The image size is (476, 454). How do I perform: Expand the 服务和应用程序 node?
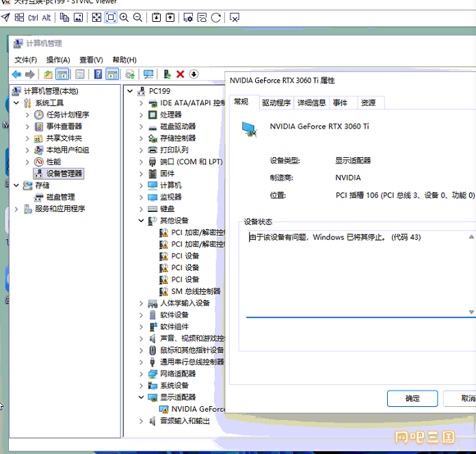[x=16, y=209]
